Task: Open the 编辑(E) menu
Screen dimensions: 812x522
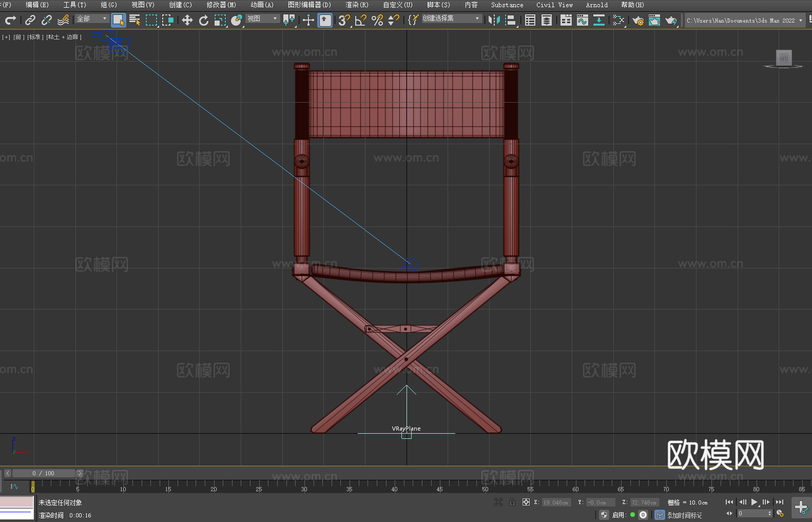Action: point(37,5)
